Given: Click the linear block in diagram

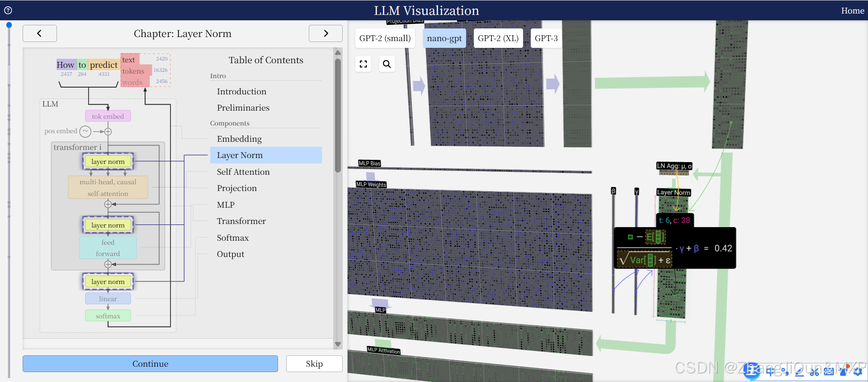Looking at the screenshot, I should [108, 299].
